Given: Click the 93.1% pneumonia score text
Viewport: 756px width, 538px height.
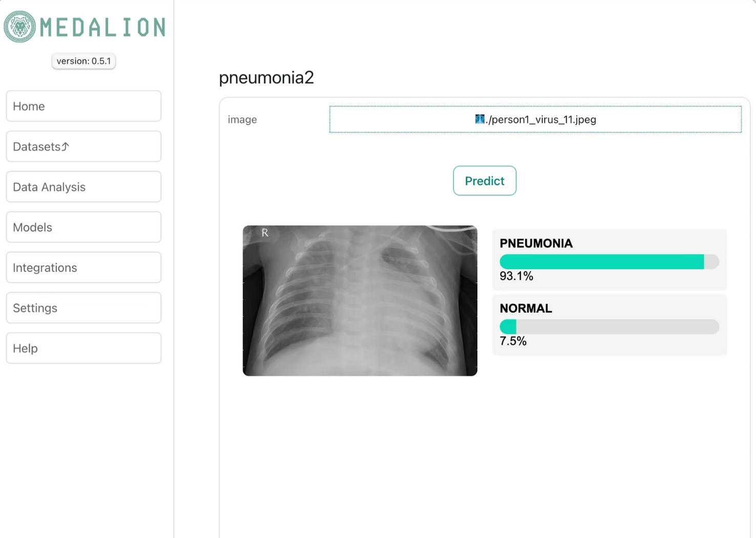Looking at the screenshot, I should (516, 277).
